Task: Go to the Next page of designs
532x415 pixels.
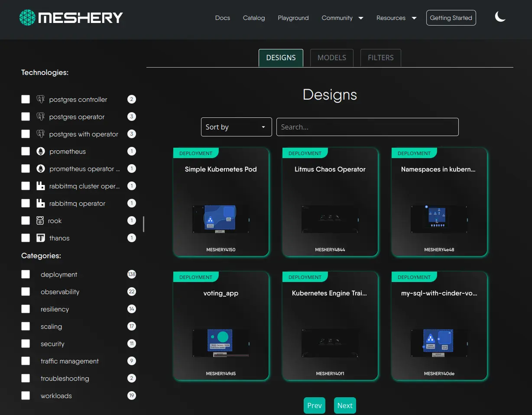Action: [344, 405]
